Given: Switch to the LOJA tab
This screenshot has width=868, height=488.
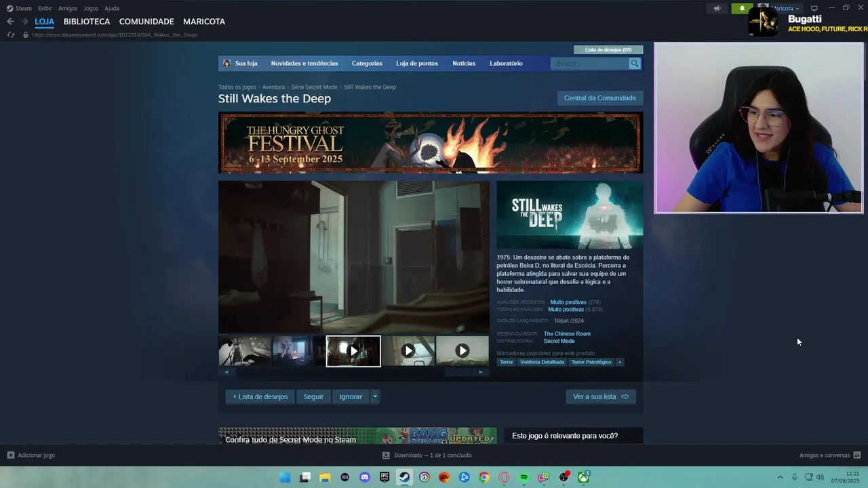Looking at the screenshot, I should 44,22.
